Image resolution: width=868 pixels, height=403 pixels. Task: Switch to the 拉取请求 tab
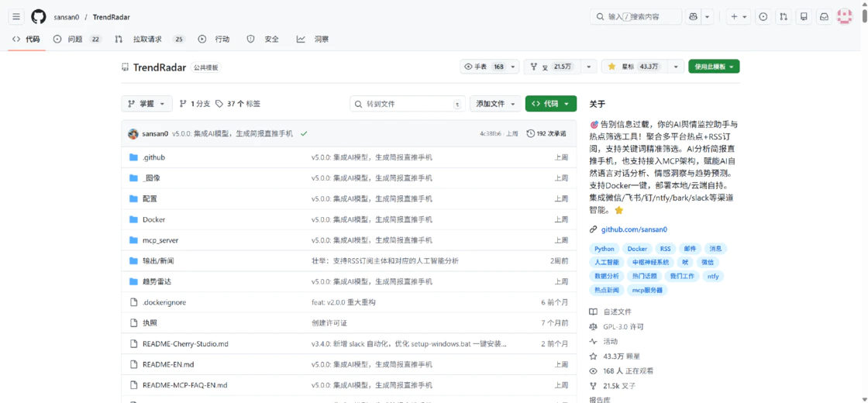tap(150, 39)
